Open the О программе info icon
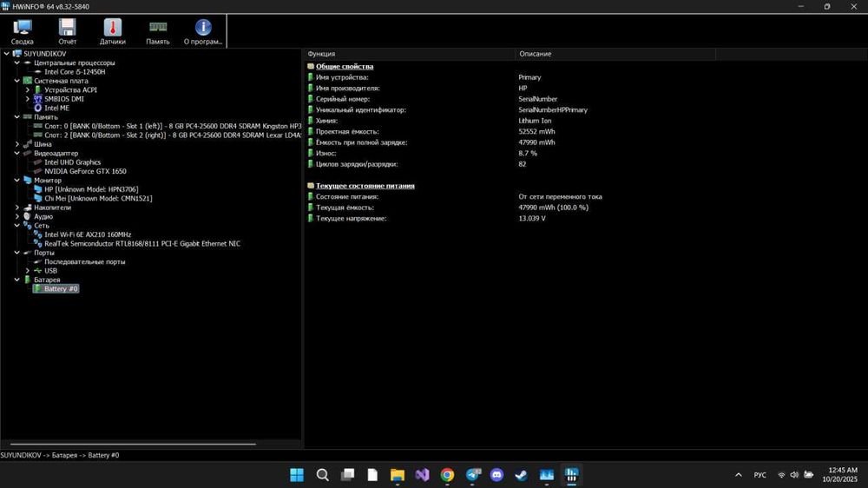This screenshot has height=488, width=868. click(x=203, y=31)
